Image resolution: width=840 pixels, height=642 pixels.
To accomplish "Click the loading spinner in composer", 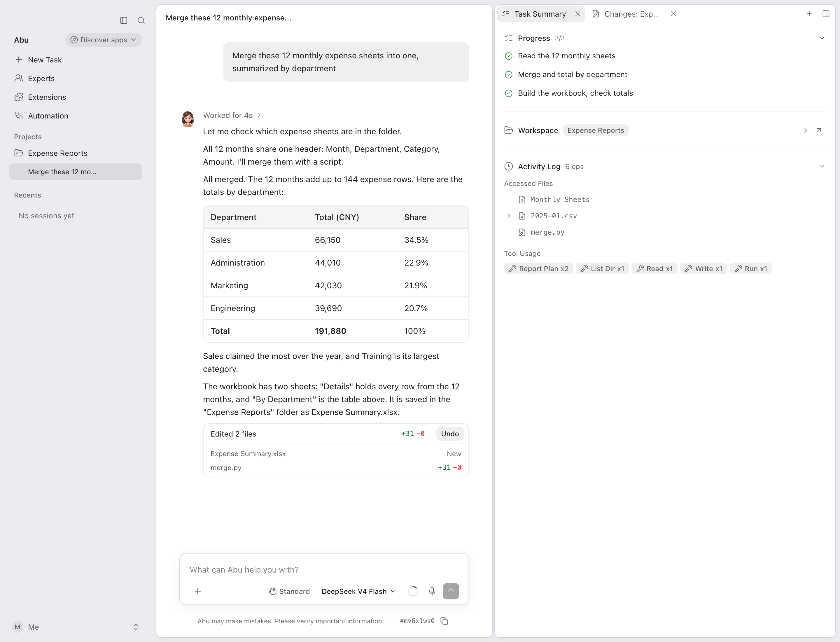I will (413, 591).
